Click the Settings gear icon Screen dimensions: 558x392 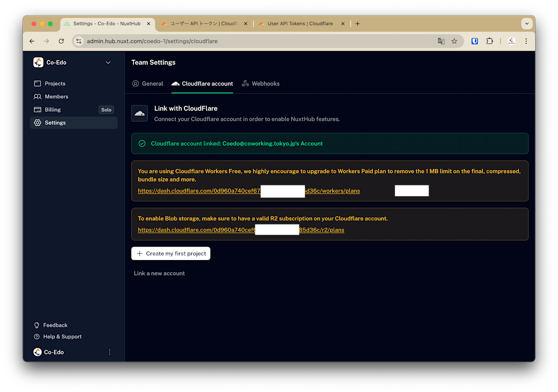[x=38, y=123]
